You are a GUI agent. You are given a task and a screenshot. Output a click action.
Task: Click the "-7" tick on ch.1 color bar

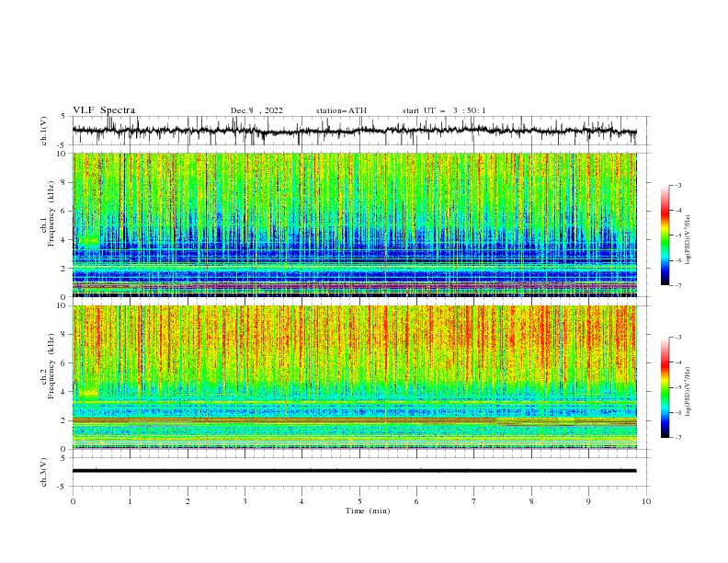[x=677, y=286]
